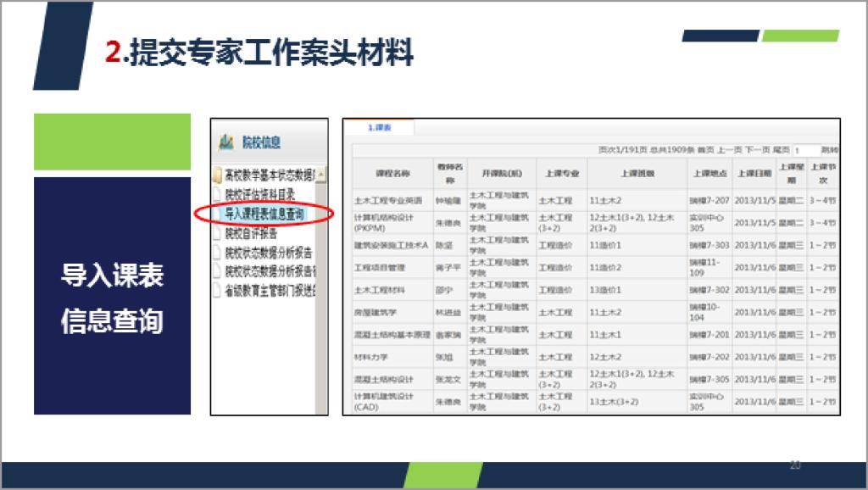The image size is (868, 490).
Task: Click the 13土木(3+2) class cell
Action: [x=637, y=402]
